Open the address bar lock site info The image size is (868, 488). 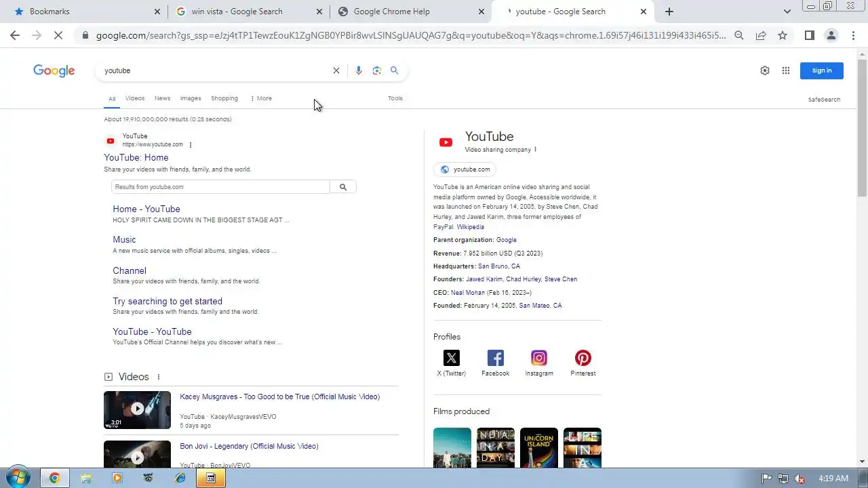coord(85,35)
